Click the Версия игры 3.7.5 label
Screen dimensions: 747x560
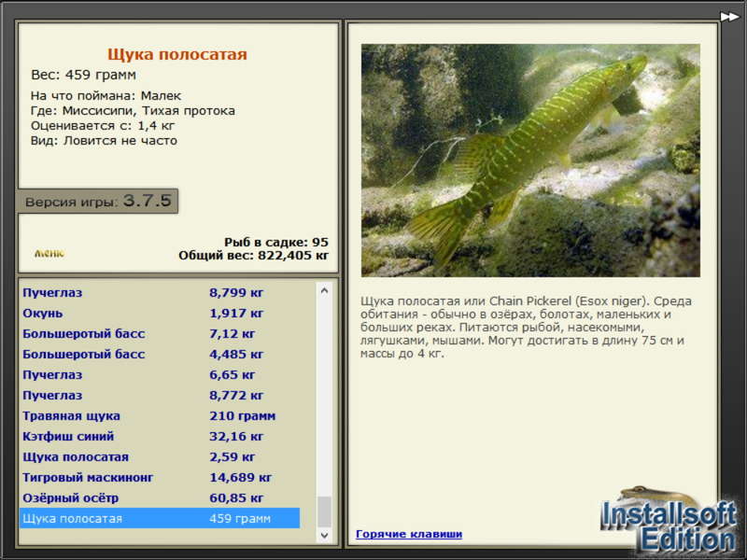98,201
